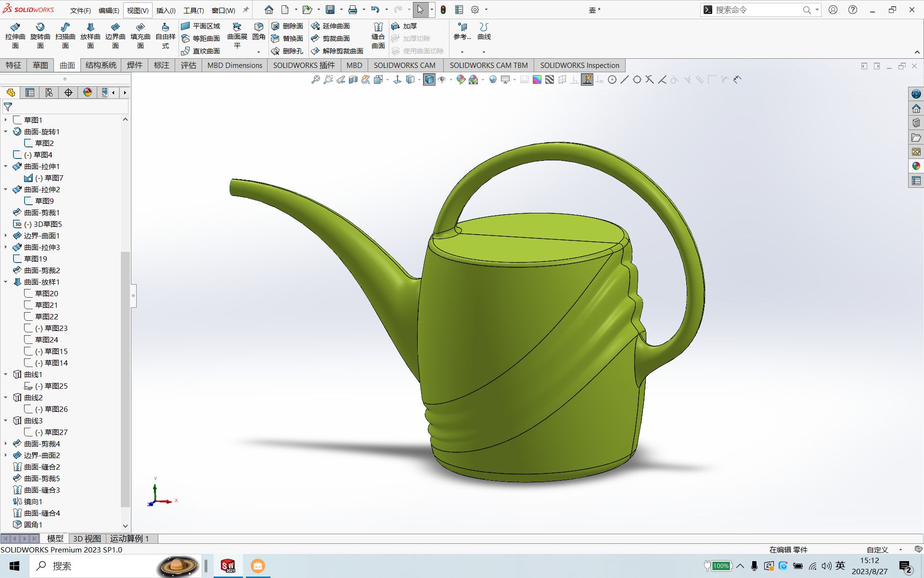The width and height of the screenshot is (924, 578).
Task: Collapse the 曲面-旋转1 tree node
Action: click(6, 131)
